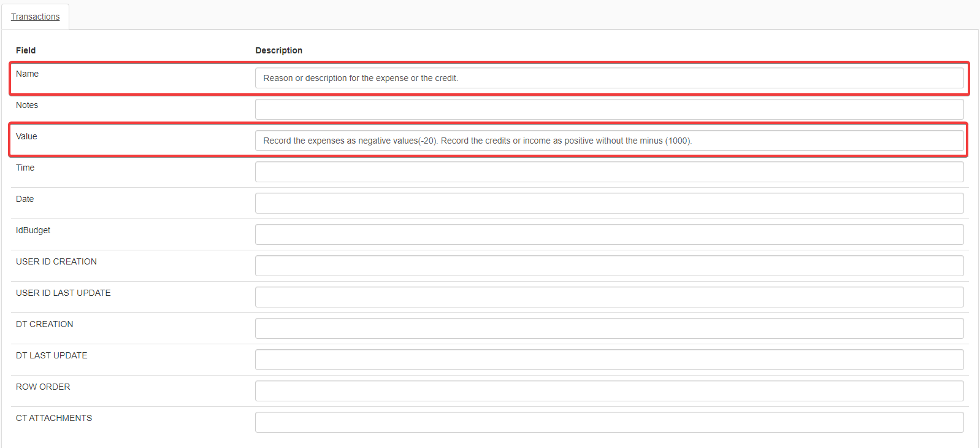Screen dimensions: 980x448
Task: Click the IdBudget field label
Action: click(33, 230)
